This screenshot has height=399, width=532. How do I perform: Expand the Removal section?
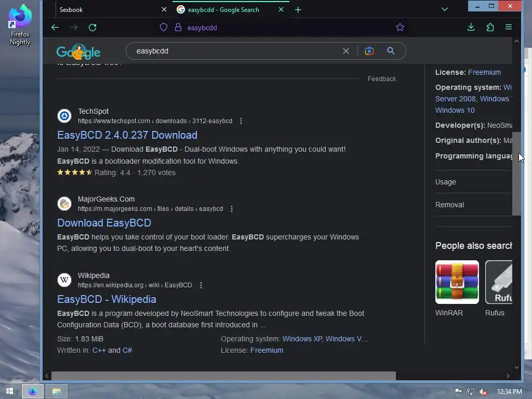474,205
